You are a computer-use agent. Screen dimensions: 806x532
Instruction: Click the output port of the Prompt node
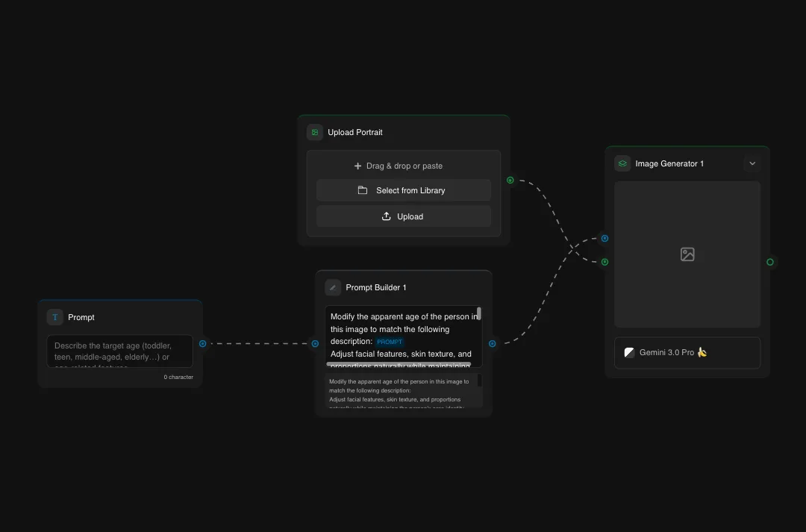(202, 343)
